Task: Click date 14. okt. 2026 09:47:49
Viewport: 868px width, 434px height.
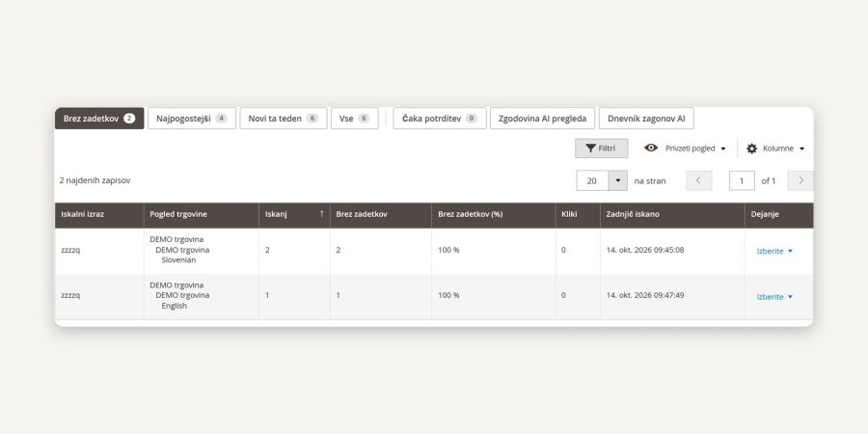Action: [645, 295]
